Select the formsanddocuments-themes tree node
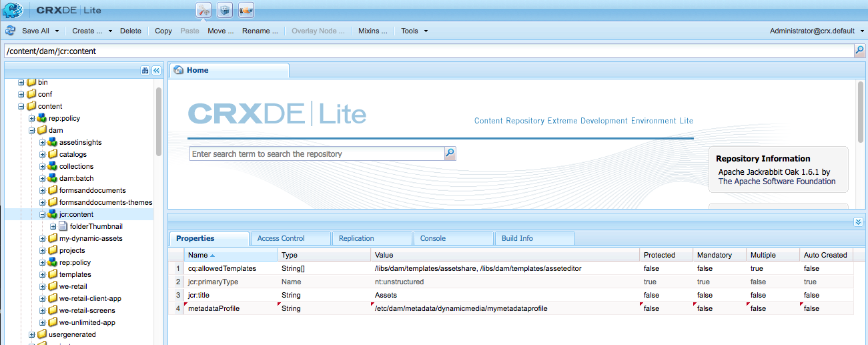 pyautogui.click(x=105, y=202)
